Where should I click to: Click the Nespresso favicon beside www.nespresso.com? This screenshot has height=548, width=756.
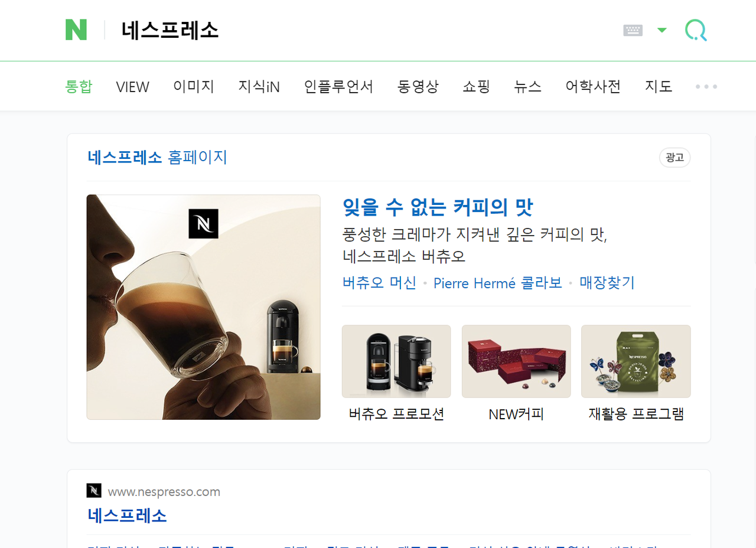tap(94, 491)
